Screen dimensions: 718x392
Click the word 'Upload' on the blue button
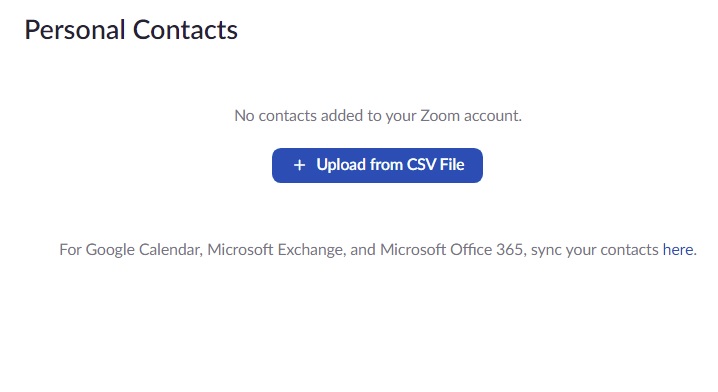[341, 165]
